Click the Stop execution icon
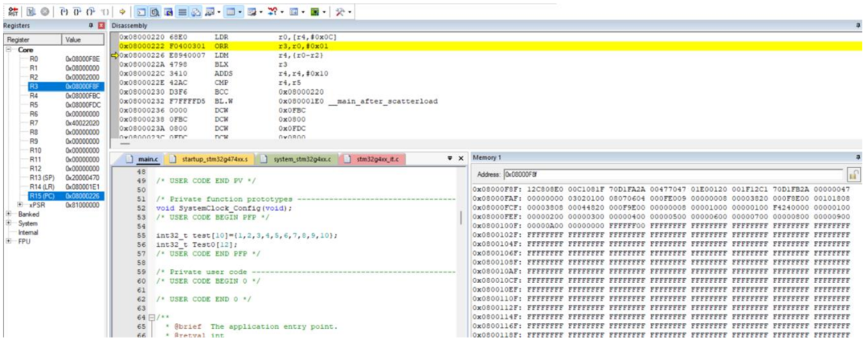This screenshot has width=868, height=344. (x=45, y=11)
